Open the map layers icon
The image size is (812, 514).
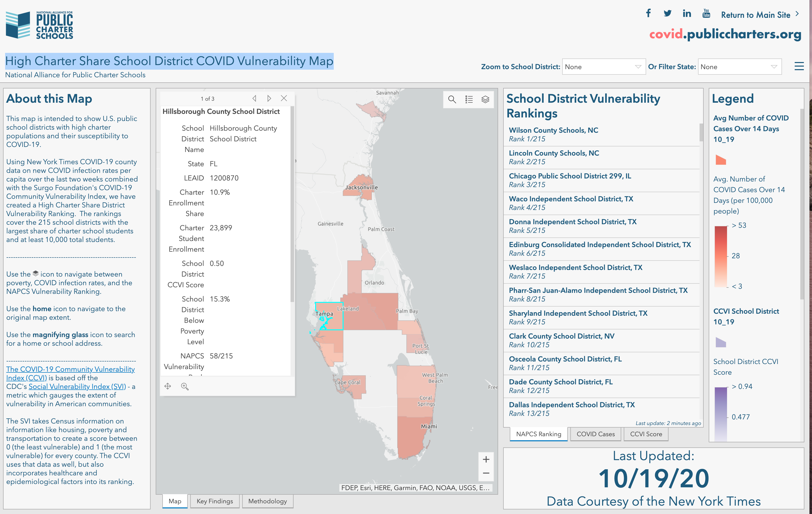click(x=485, y=99)
